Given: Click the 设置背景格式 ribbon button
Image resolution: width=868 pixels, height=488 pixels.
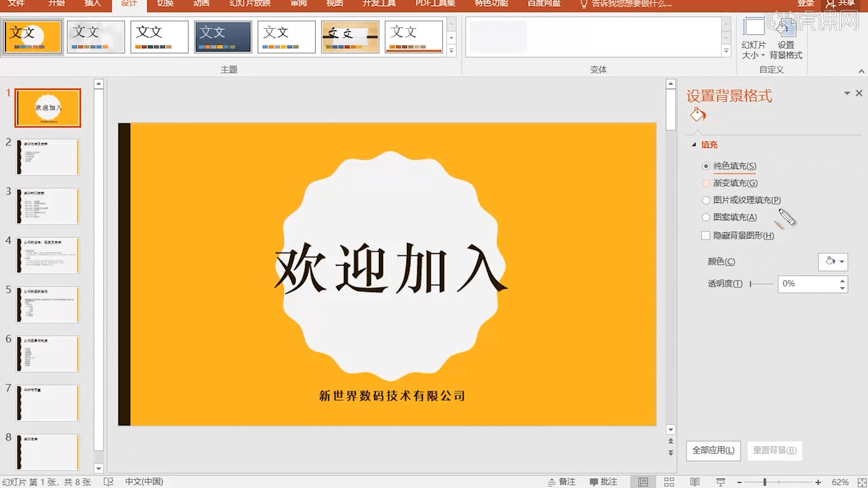Looking at the screenshot, I should coord(786,39).
